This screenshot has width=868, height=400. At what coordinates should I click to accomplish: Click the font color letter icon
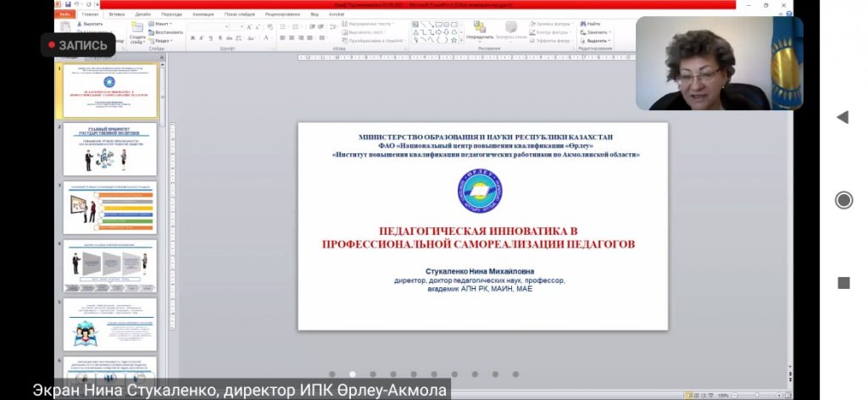pos(266,37)
